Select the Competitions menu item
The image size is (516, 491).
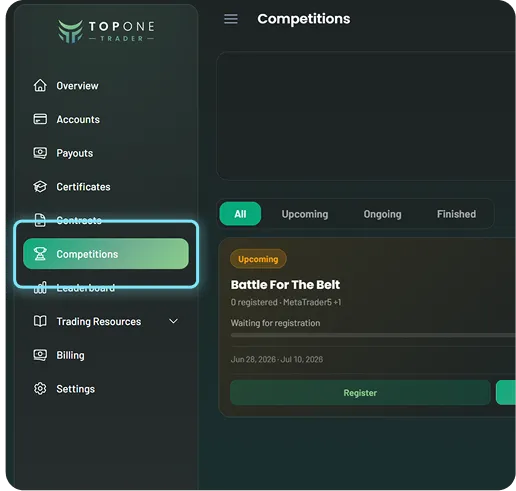[x=106, y=254]
